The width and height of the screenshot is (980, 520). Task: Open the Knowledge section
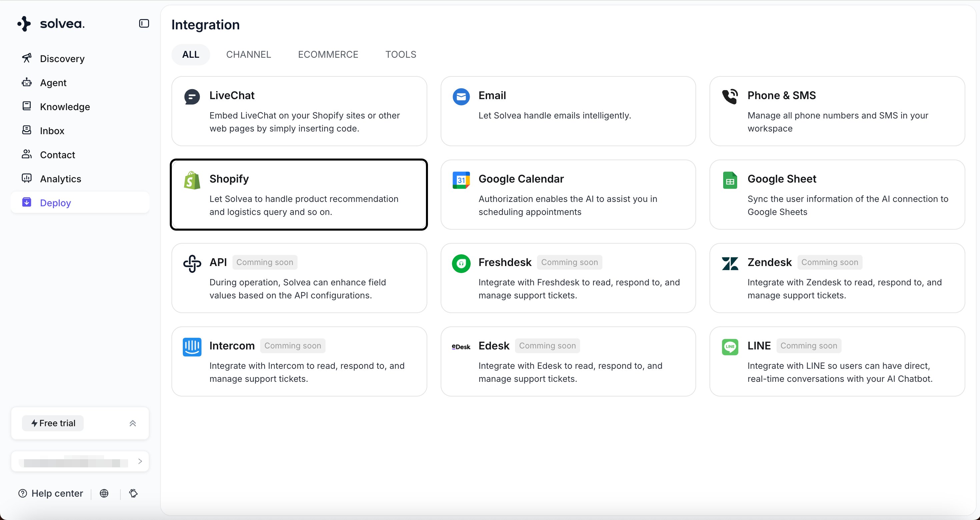pos(80,106)
